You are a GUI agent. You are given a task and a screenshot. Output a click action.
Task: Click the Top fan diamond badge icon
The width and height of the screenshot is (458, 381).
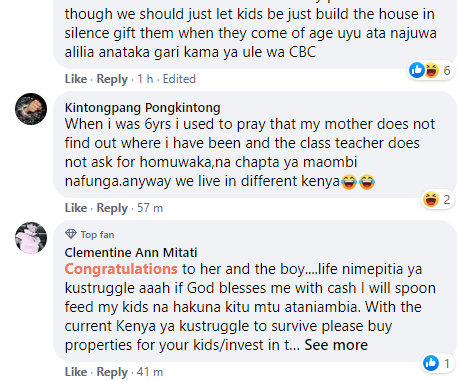[x=71, y=234]
